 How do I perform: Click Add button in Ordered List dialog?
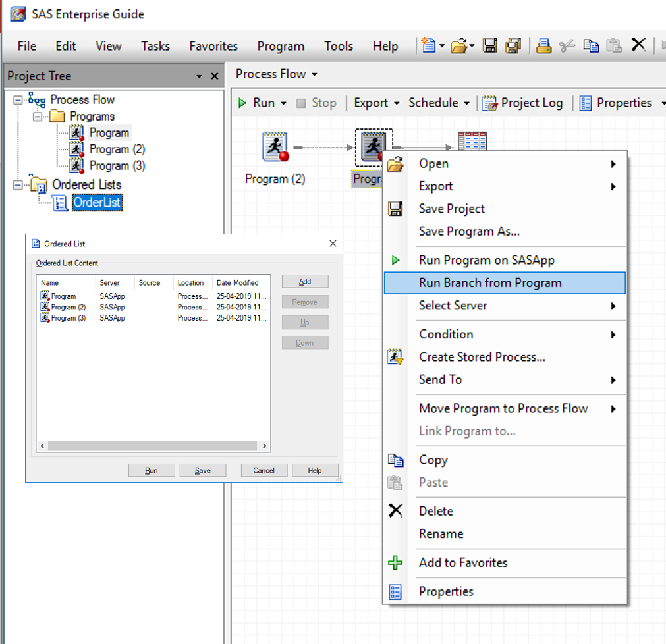tap(305, 281)
